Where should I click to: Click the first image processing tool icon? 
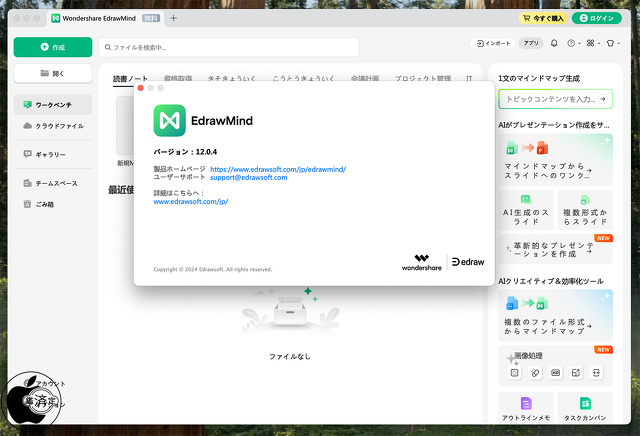(x=515, y=373)
